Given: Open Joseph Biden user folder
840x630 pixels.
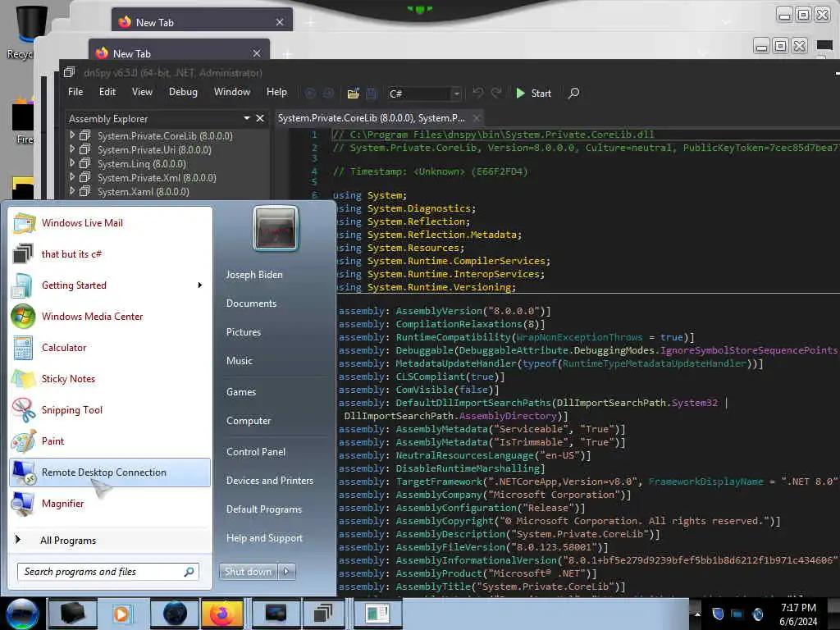Looking at the screenshot, I should pos(254,275).
